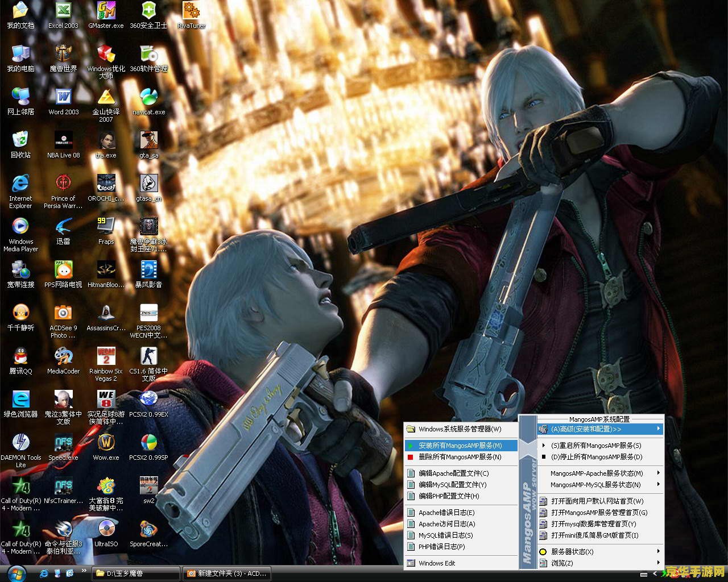Launch Internet Explorer from quick launch
This screenshot has height=582, width=728.
click(44, 573)
